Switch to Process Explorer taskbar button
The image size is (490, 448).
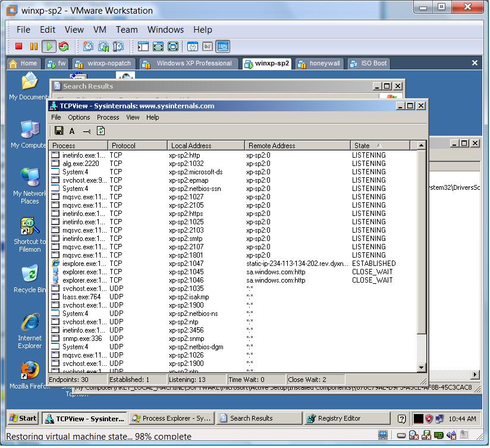coord(172,418)
